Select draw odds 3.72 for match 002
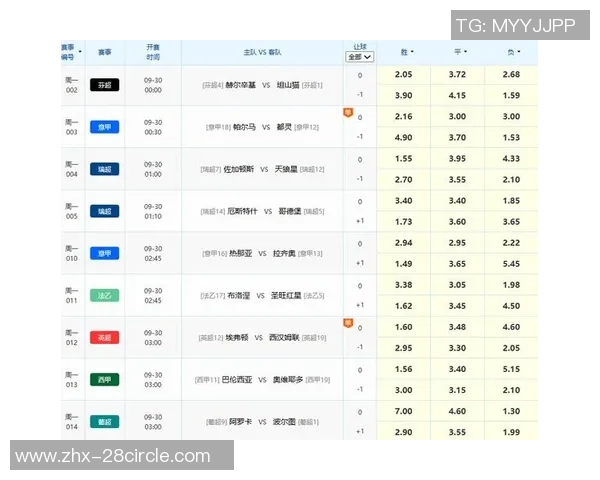The width and height of the screenshot is (600, 480). point(457,75)
